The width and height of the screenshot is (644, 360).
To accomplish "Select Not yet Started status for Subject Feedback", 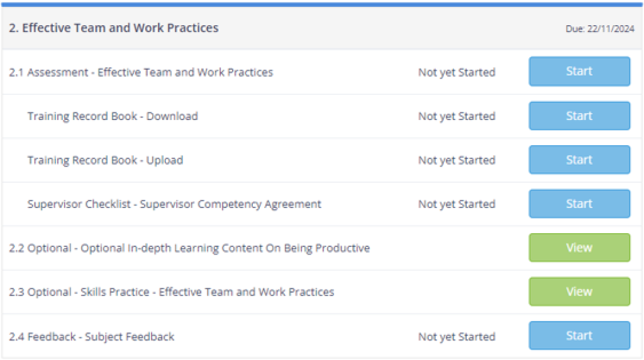I will click(x=457, y=337).
